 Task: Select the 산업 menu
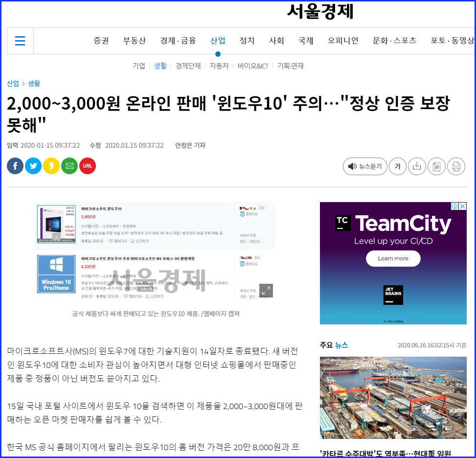pos(218,41)
